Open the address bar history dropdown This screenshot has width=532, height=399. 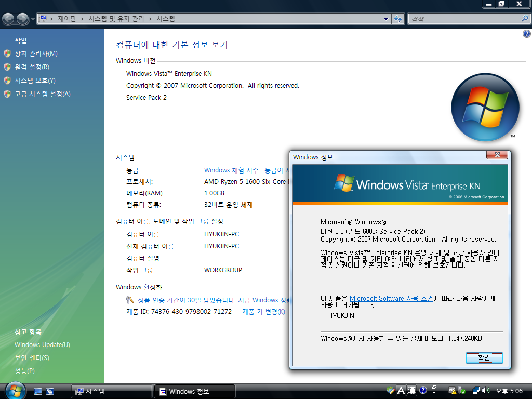[386, 19]
